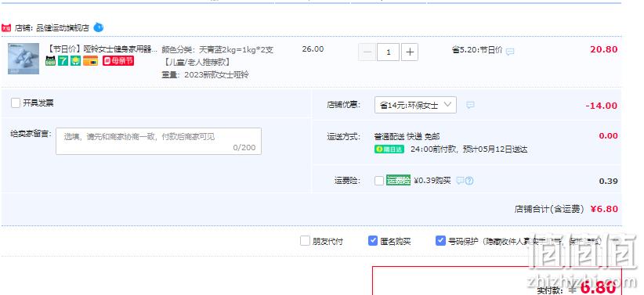Click the Tmall cat service badge under the product title
The height and width of the screenshot is (295, 644).
click(50, 61)
